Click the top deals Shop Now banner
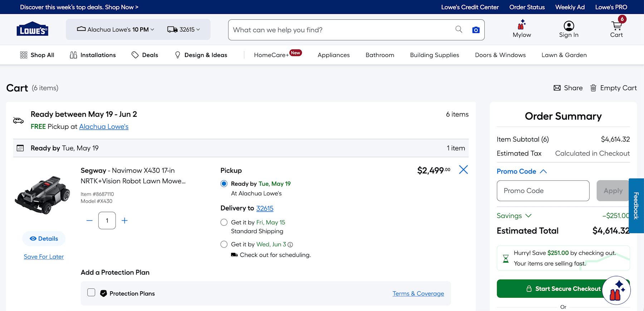This screenshot has width=644, height=311. 79,7
